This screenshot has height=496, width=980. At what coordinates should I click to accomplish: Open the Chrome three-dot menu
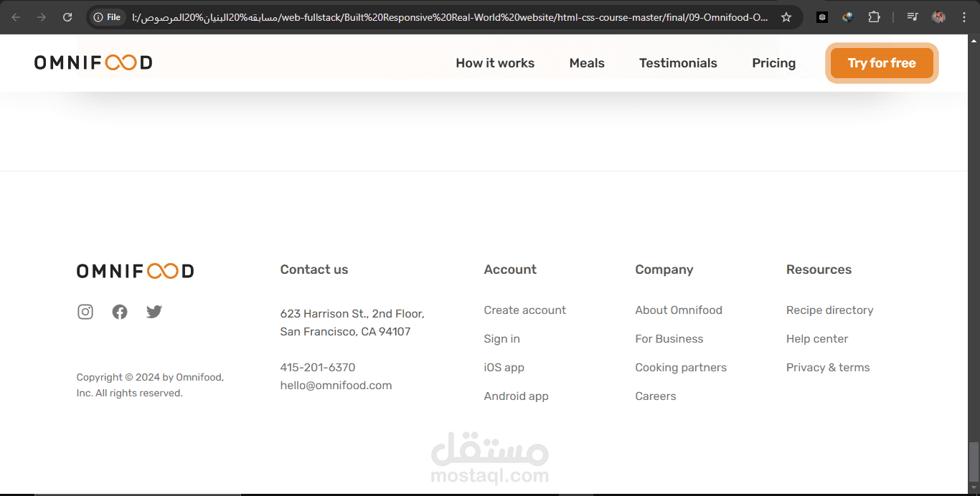click(x=964, y=17)
